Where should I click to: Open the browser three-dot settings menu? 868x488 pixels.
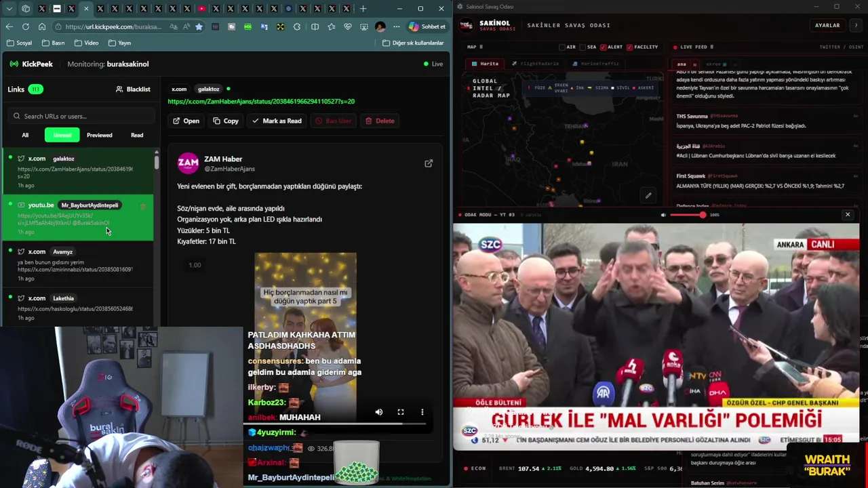pos(397,26)
